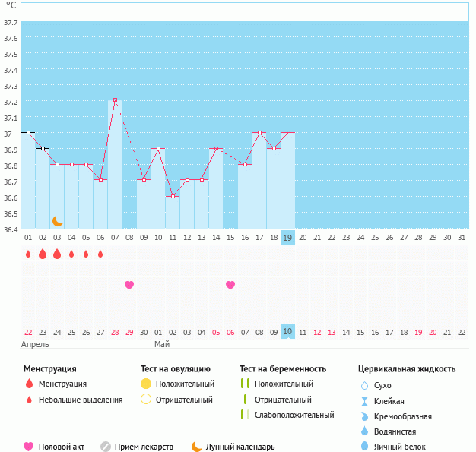Screen dimensions: 476x452
Task: Select the highlighted date 10 in May row
Action: pyautogui.click(x=288, y=332)
